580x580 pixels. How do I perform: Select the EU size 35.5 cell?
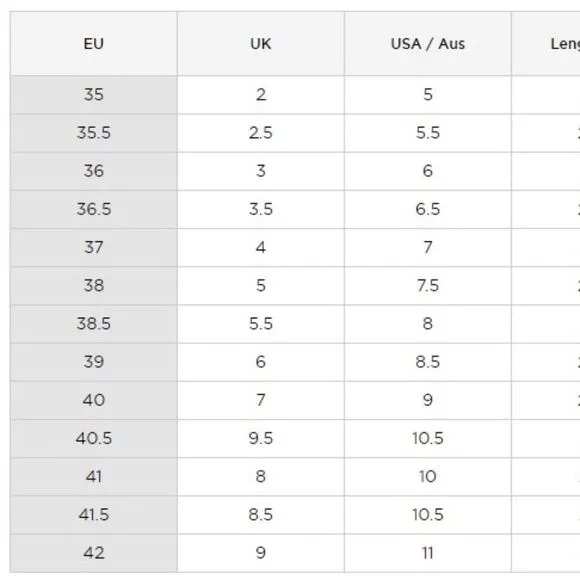coord(94,133)
